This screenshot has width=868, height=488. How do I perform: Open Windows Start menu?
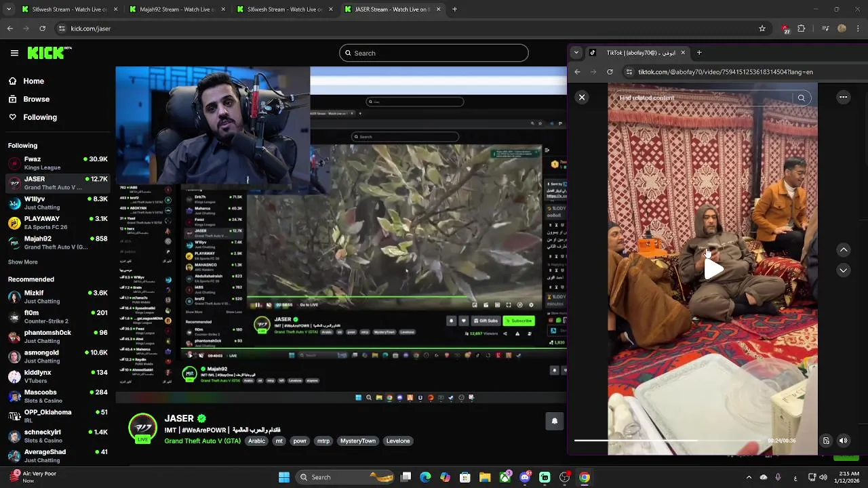coord(284,477)
